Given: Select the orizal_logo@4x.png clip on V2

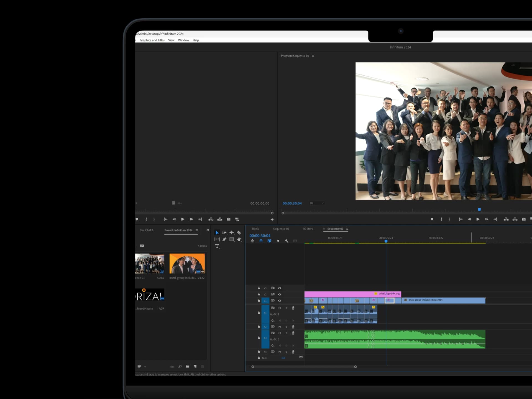Looking at the screenshot, I should click(x=353, y=294).
